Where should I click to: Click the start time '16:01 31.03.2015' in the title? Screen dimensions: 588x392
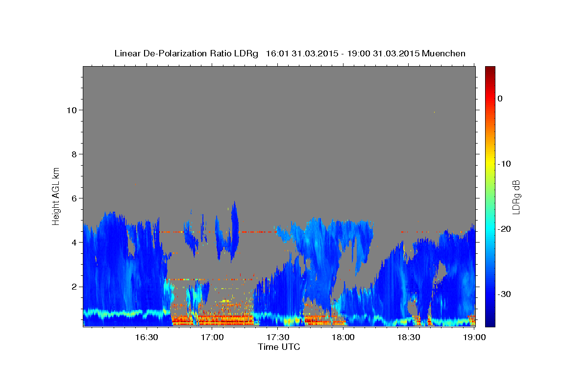pyautogui.click(x=301, y=53)
